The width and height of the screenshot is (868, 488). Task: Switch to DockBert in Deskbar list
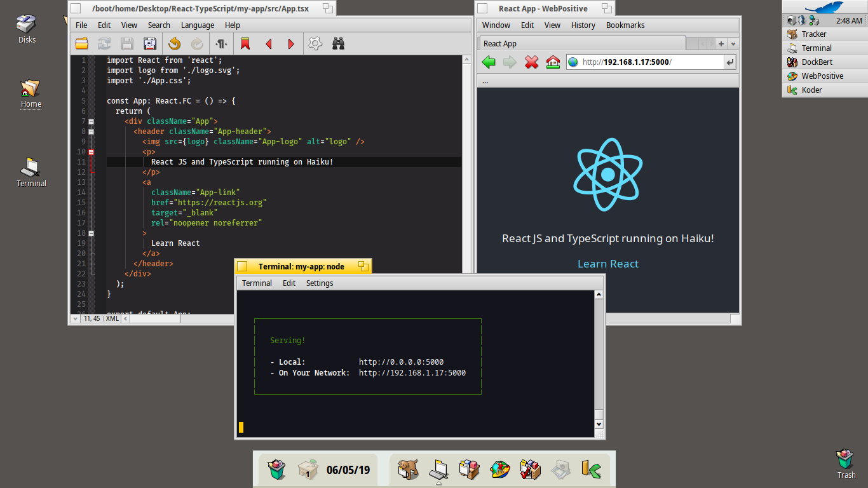pos(825,62)
